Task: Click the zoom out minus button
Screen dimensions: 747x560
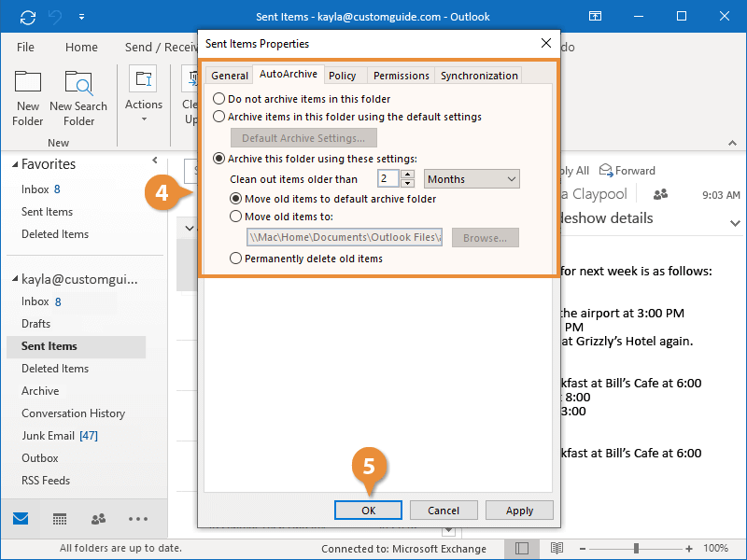Action: click(582, 549)
